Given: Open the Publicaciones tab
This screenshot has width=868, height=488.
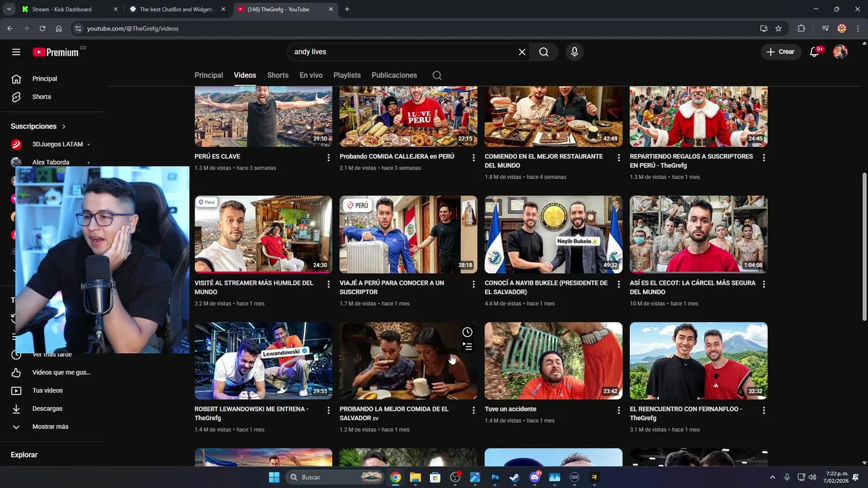Looking at the screenshot, I should (x=394, y=75).
